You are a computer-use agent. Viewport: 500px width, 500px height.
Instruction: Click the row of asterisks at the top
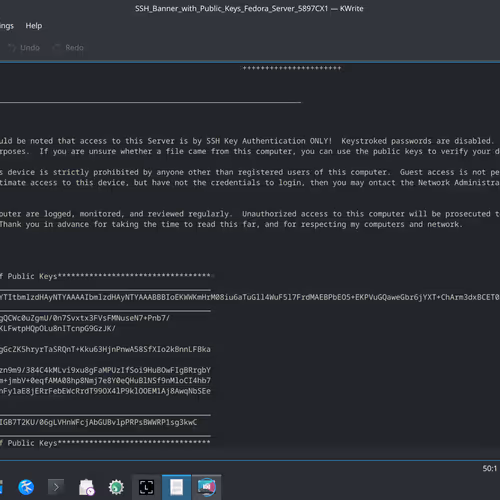[292, 68]
